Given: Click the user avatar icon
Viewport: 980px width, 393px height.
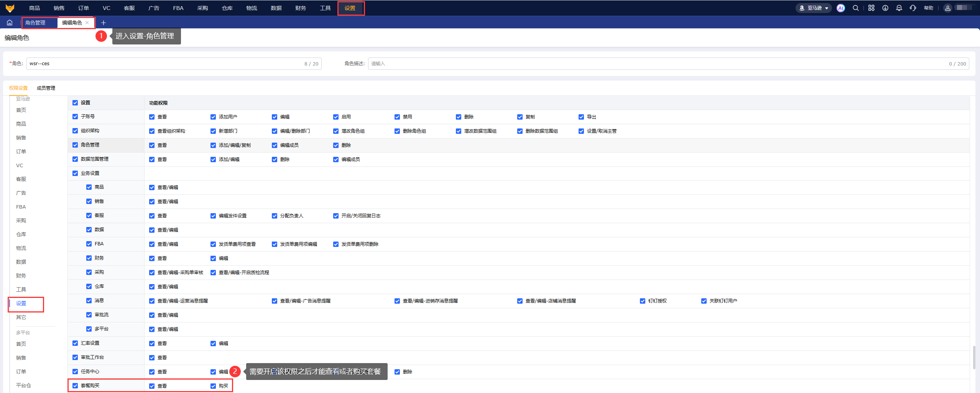Looking at the screenshot, I should (947, 8).
